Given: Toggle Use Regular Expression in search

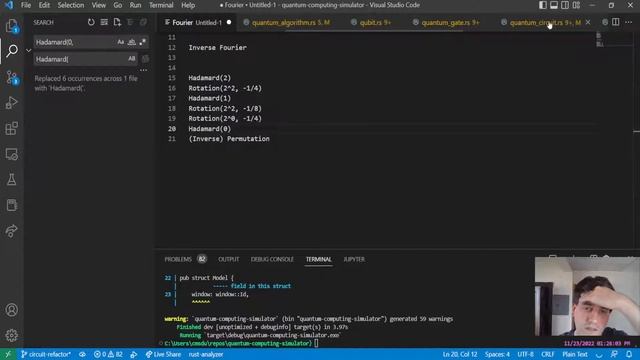Looking at the screenshot, I should click(142, 42).
